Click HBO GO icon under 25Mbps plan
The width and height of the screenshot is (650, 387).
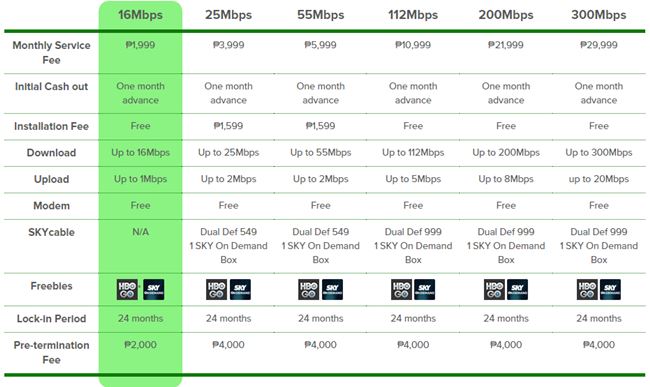click(x=216, y=290)
